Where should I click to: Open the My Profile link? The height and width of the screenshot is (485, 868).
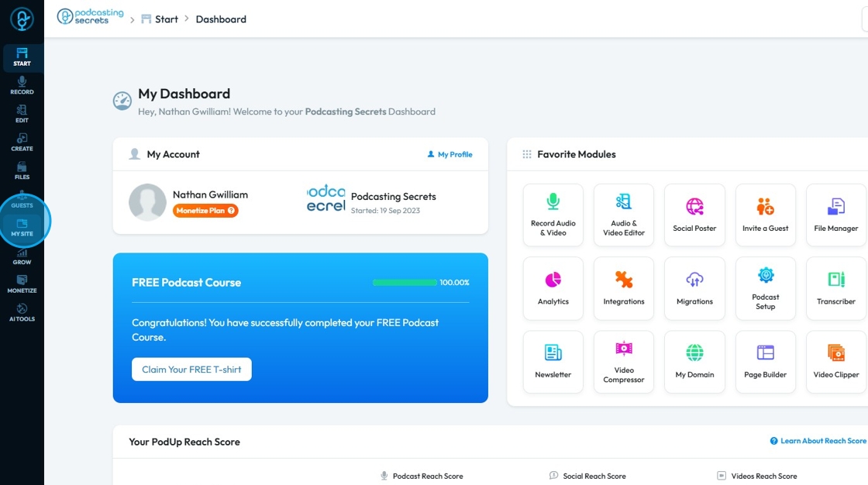tap(449, 154)
